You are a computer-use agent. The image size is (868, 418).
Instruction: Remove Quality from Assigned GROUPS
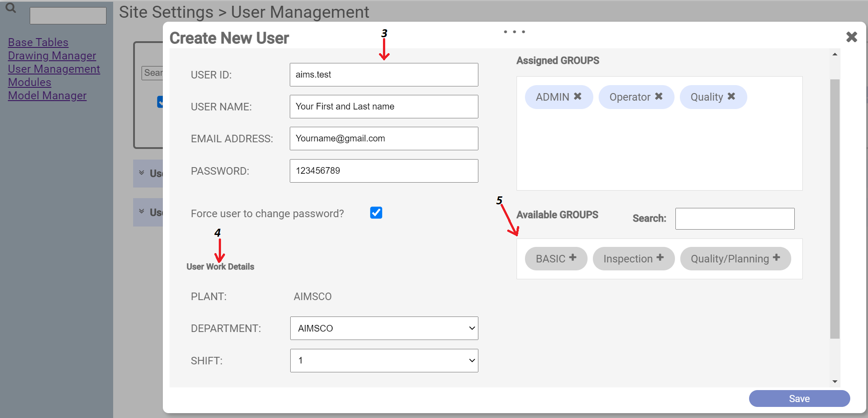tap(732, 97)
